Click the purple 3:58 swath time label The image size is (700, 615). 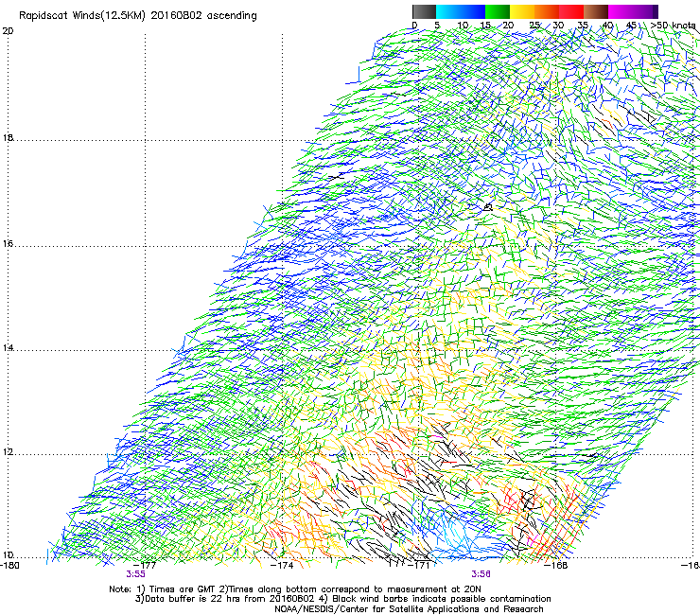[481, 574]
